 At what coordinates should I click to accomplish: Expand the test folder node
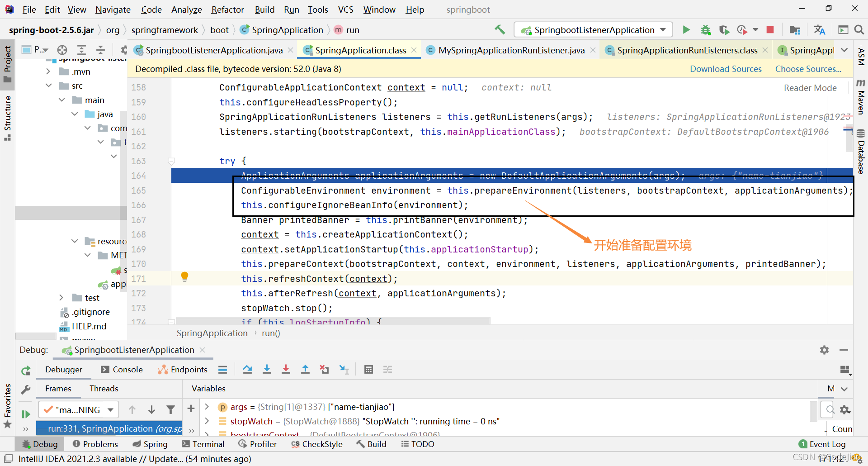[x=61, y=297]
